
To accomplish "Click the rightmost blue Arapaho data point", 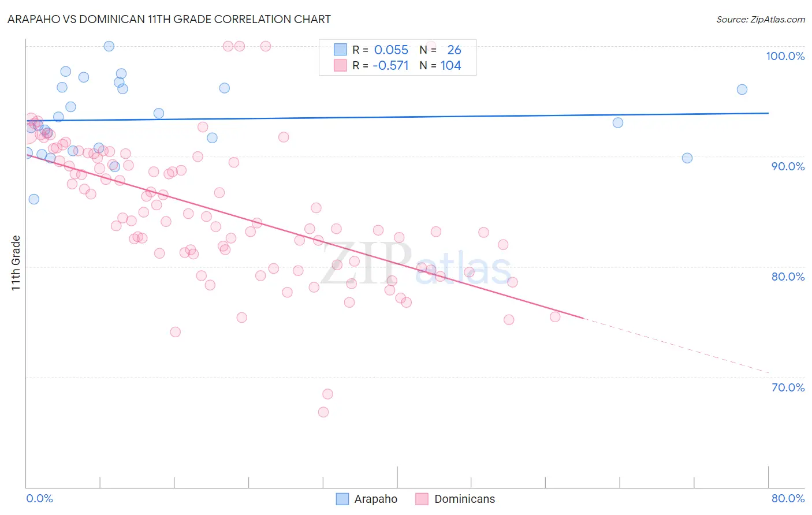I will (742, 89).
